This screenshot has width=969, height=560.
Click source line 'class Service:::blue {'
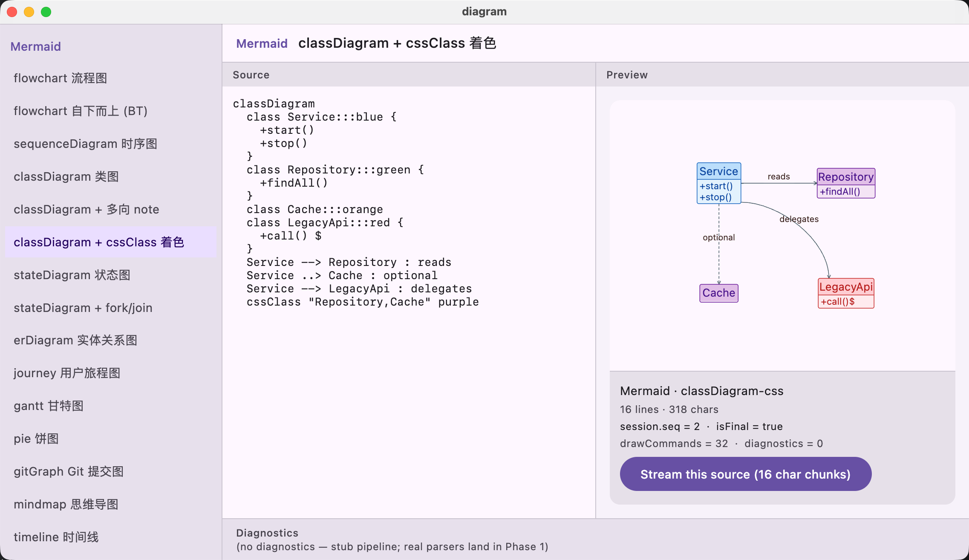click(322, 117)
